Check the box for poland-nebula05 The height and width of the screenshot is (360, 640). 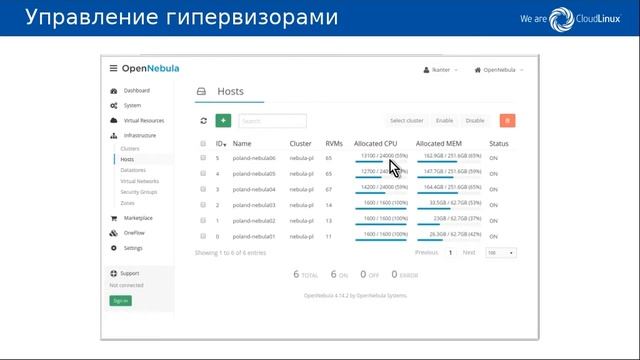[x=203, y=173]
